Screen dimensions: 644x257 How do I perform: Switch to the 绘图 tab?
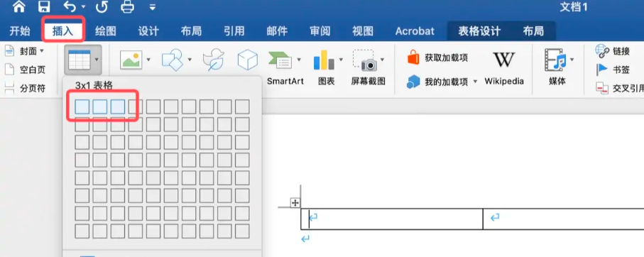[106, 31]
